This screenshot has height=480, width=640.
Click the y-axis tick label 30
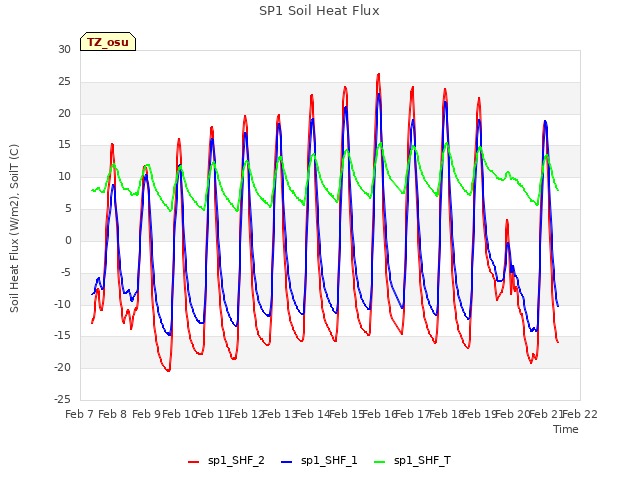64,49
